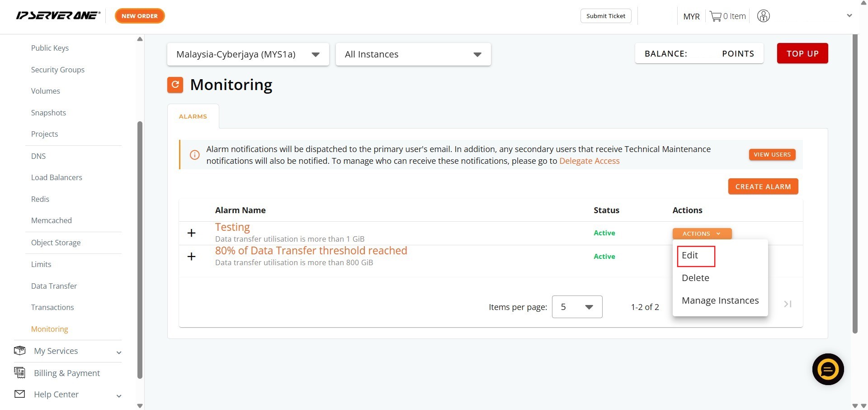Click the user profile avatar icon

coord(763,16)
